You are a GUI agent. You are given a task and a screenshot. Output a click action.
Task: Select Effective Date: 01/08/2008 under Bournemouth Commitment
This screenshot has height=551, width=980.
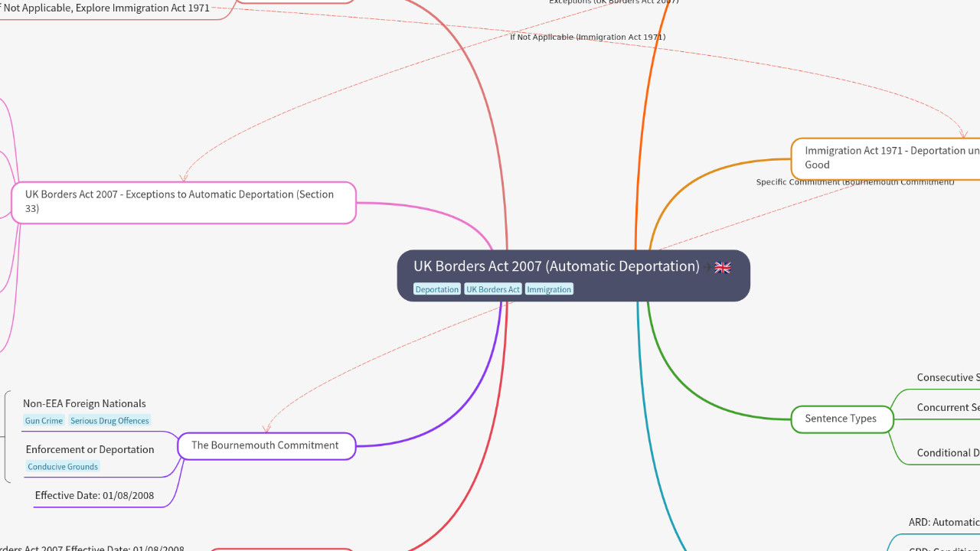point(94,495)
